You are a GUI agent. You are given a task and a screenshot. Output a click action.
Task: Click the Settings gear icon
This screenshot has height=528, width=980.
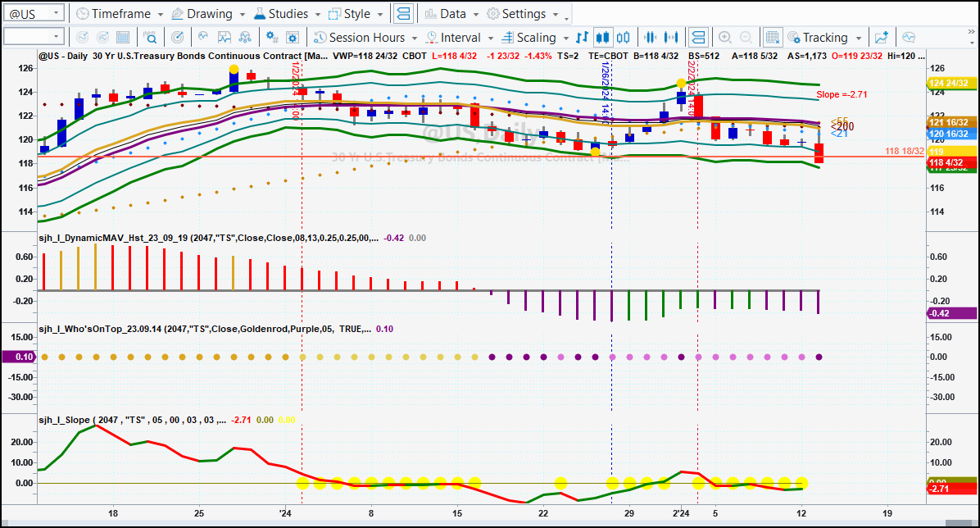[493, 13]
